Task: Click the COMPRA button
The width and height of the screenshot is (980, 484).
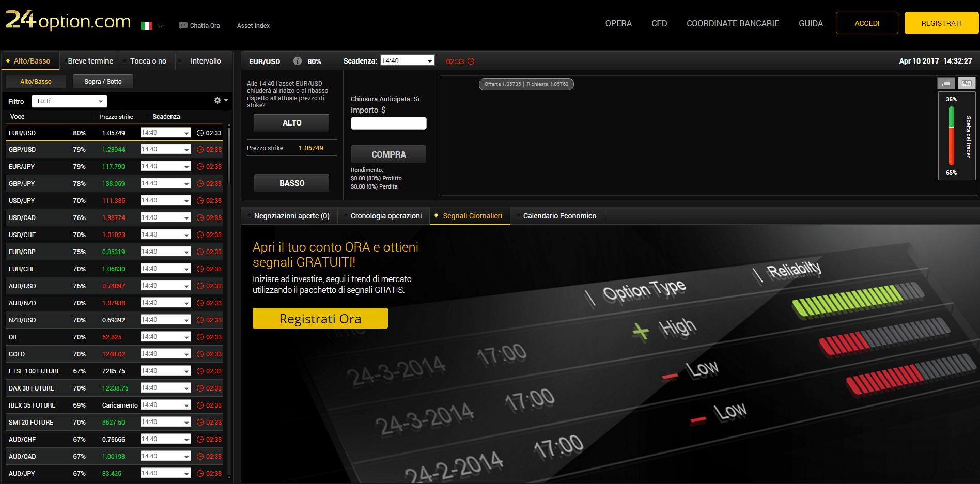Action: point(388,154)
